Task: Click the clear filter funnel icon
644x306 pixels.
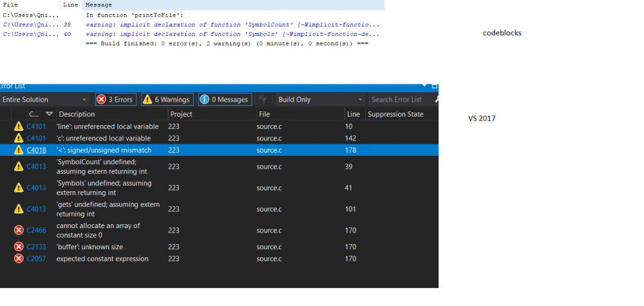Action: [x=263, y=99]
